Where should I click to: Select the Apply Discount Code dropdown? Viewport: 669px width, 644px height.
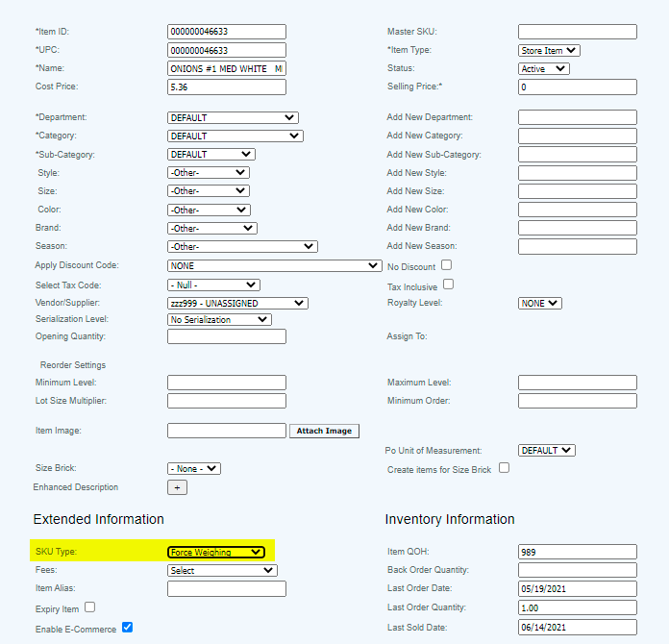pyautogui.click(x=274, y=265)
